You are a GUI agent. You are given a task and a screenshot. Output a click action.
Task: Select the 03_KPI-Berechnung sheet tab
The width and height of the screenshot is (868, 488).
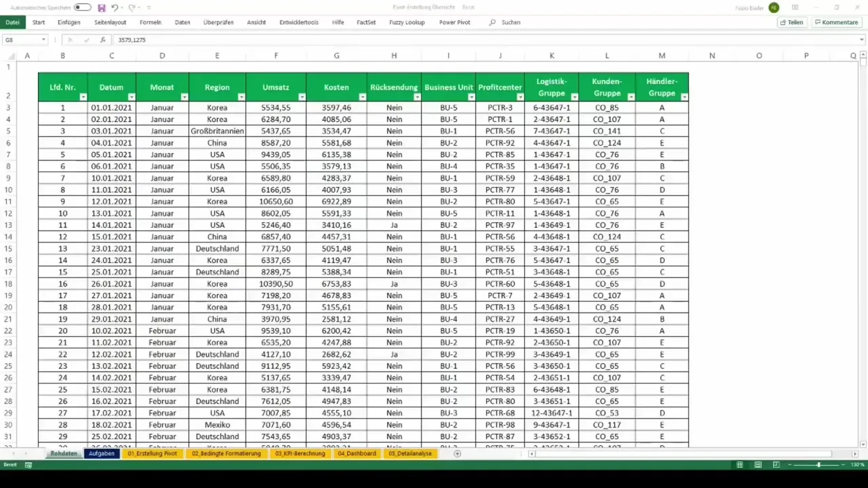300,453
